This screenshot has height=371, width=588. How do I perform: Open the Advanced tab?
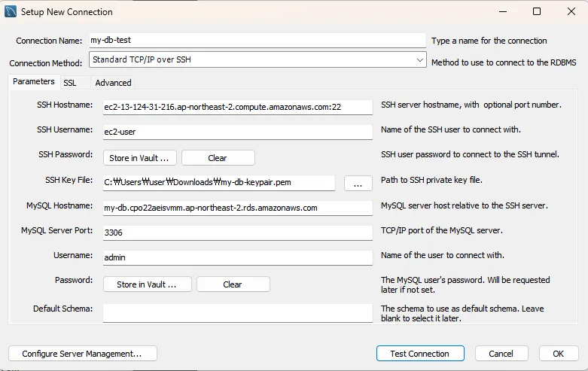click(113, 83)
